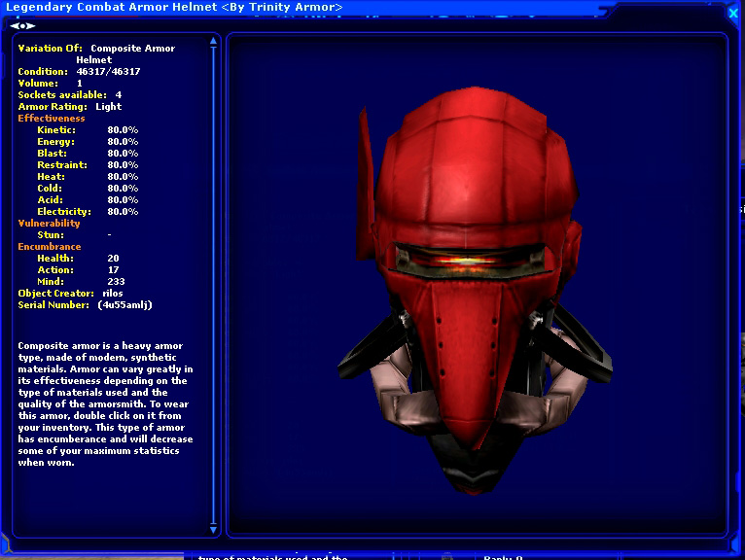Viewport: 745px width, 560px height.
Task: Click the 'Action:' encumbrance label
Action: point(55,269)
